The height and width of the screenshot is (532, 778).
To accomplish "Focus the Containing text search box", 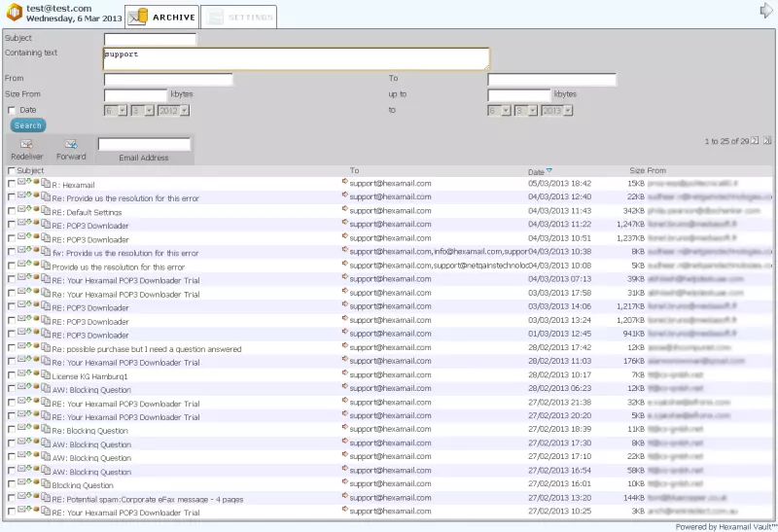I will click(296, 58).
